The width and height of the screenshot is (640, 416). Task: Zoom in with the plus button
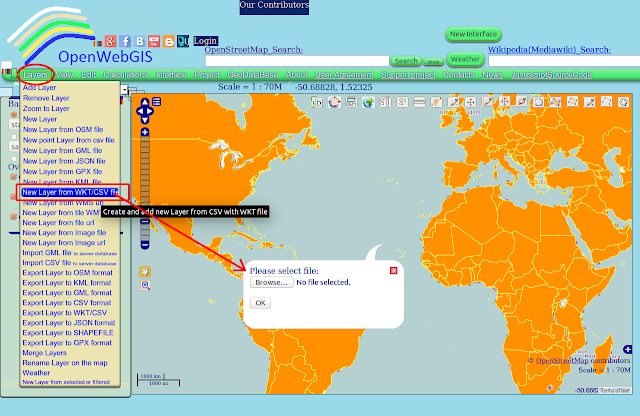point(145,132)
